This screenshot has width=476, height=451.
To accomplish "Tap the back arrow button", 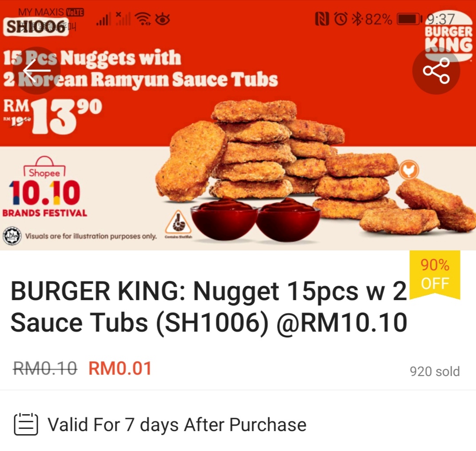I will click(x=37, y=71).
